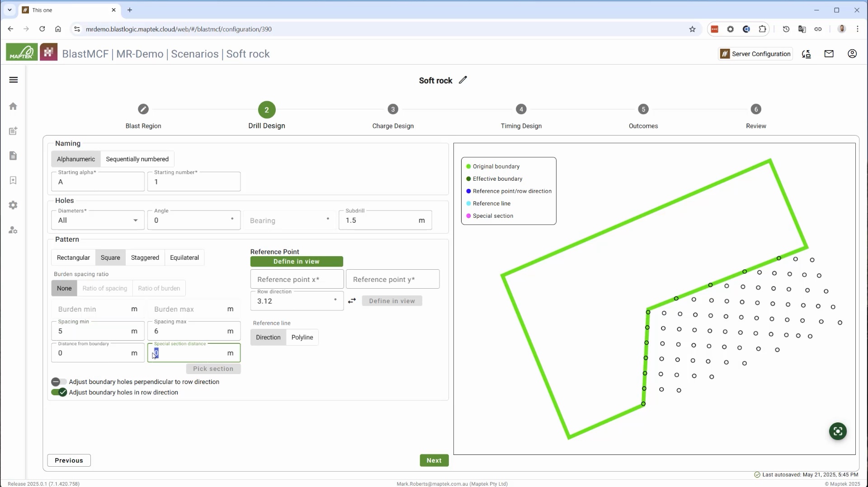Expand the Diameters dropdown

point(98,220)
